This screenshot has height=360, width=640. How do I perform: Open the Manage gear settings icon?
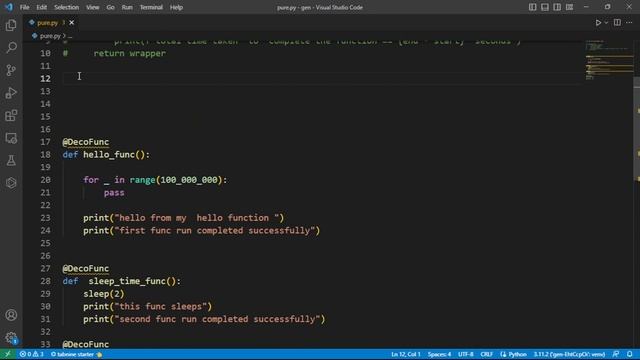coord(11,338)
